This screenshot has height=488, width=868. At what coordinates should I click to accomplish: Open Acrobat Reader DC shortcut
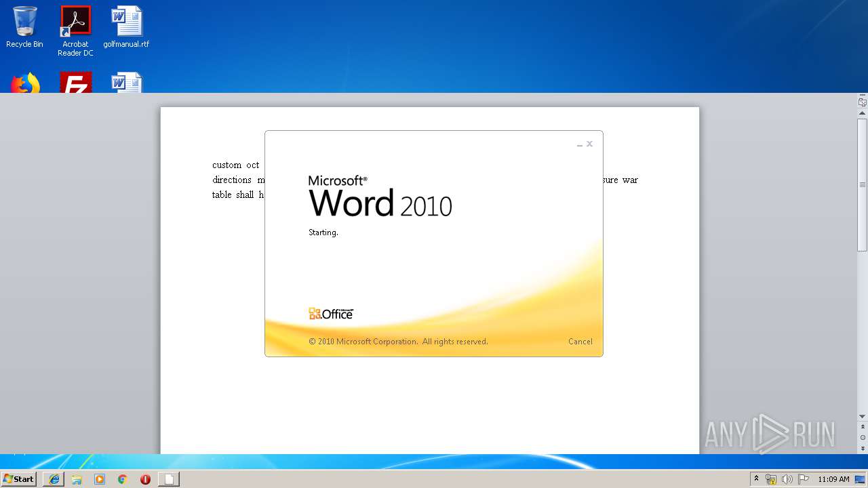coord(75,31)
